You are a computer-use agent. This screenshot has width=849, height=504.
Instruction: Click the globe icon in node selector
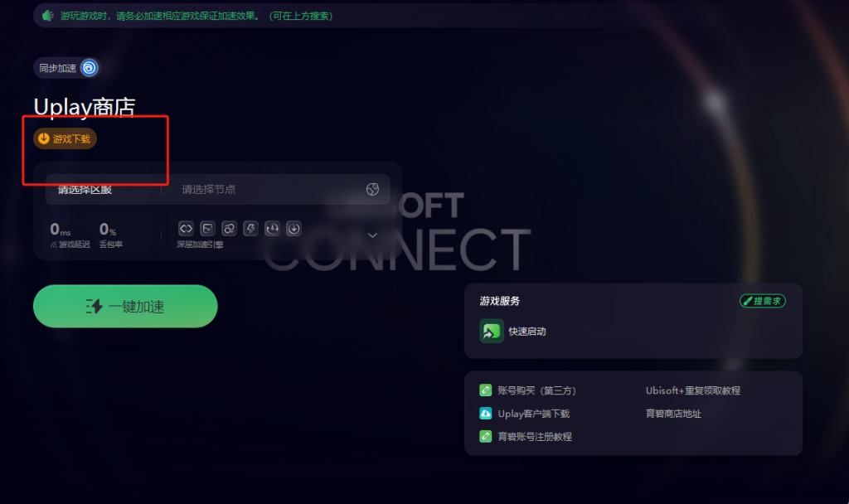point(372,189)
